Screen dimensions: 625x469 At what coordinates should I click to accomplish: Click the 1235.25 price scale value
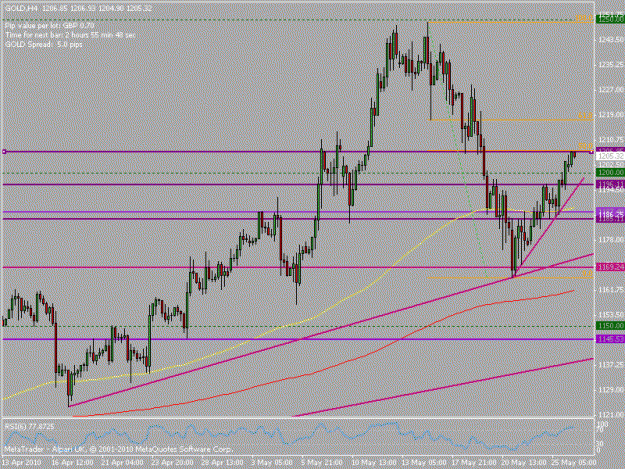pos(611,65)
